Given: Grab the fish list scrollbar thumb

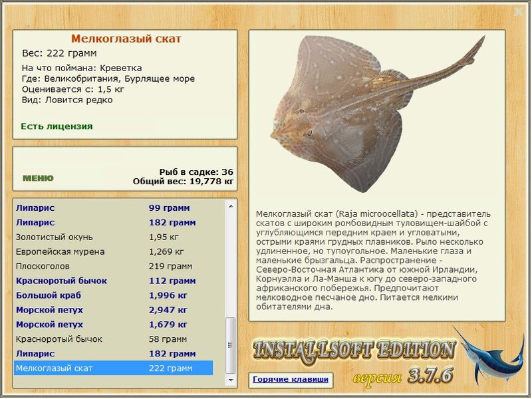Looking at the screenshot, I should pyautogui.click(x=231, y=344).
